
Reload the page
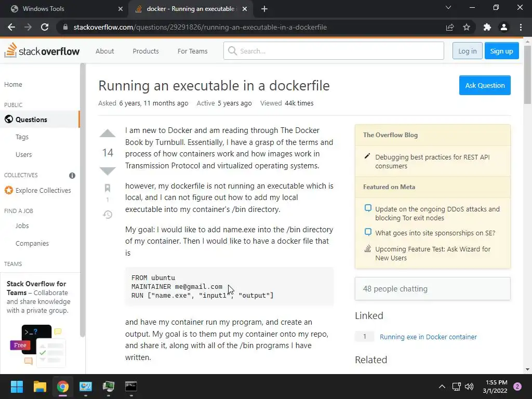point(45,27)
